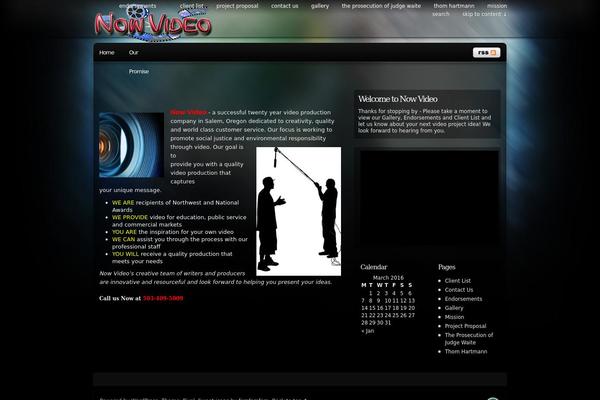The image size is (600, 400).
Task: Open the contact us top link
Action: point(284,6)
